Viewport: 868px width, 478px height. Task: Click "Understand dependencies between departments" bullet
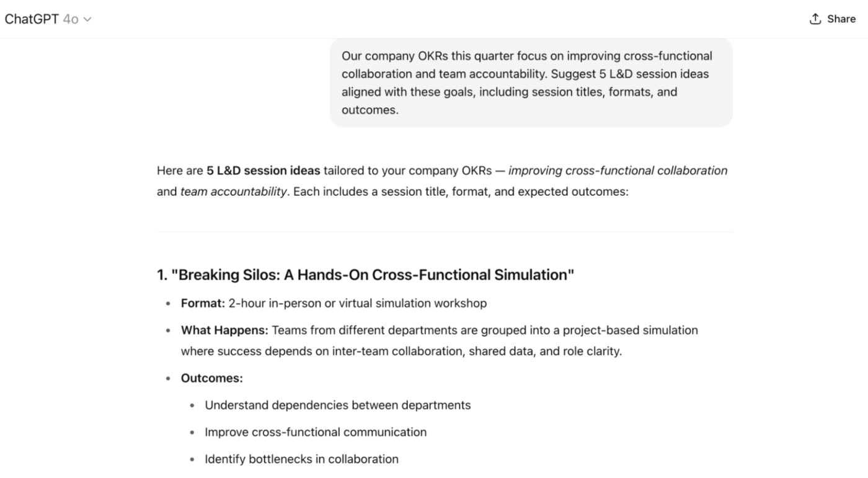point(338,405)
